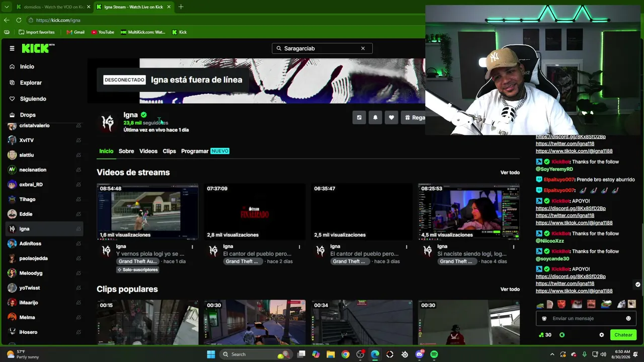Screen dimensions: 644x362
Task: Toggle the follow heart for Igna
Action: [391, 118]
